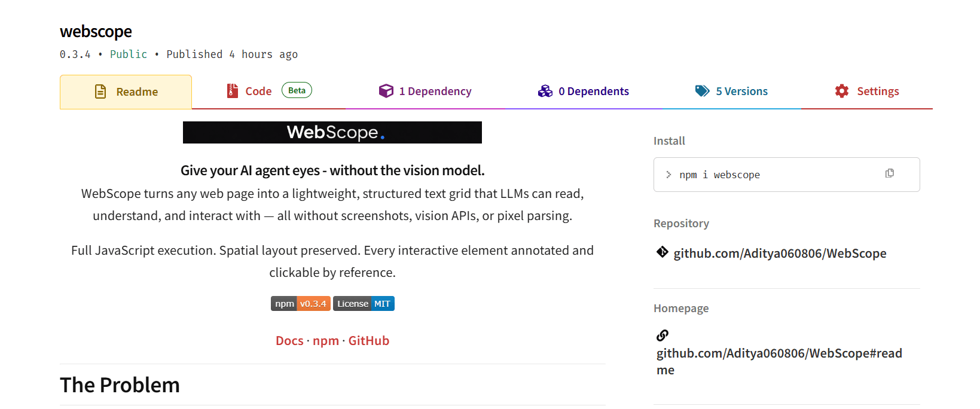Switch to the Settings tab
This screenshot has height=409, width=980.
coord(878,91)
